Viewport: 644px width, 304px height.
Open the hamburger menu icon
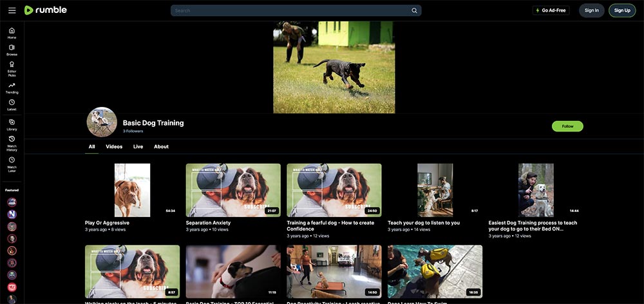(x=12, y=10)
